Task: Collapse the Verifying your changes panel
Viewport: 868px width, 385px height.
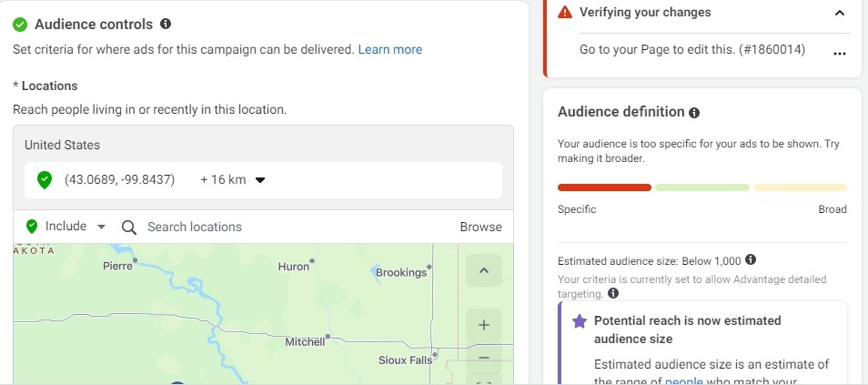Action: pos(840,13)
